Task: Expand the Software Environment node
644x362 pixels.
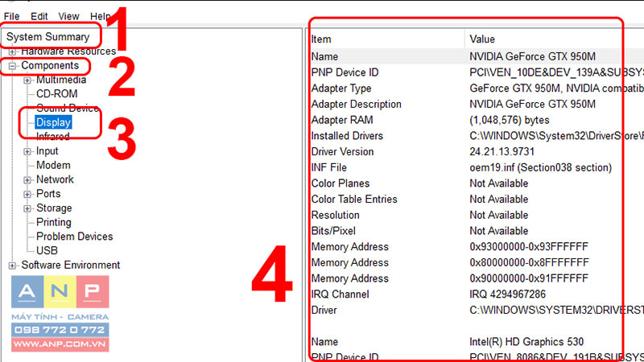Action: pyautogui.click(x=12, y=265)
